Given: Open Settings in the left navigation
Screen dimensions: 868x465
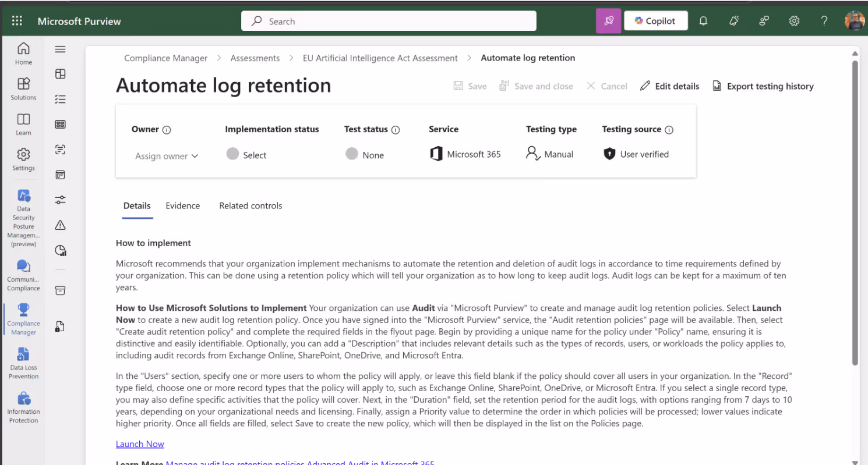Looking at the screenshot, I should click(x=23, y=159).
